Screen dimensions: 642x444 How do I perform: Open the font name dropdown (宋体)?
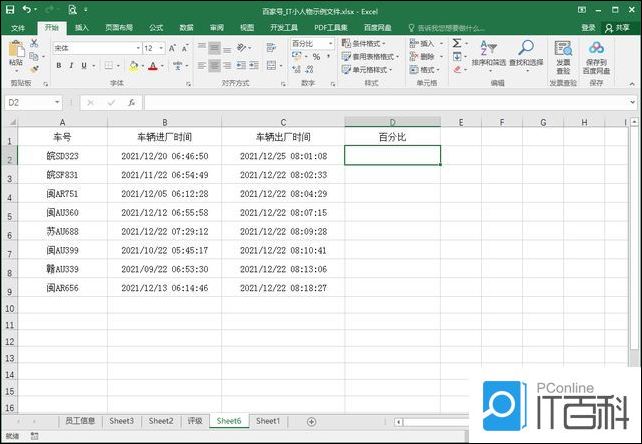[138, 48]
